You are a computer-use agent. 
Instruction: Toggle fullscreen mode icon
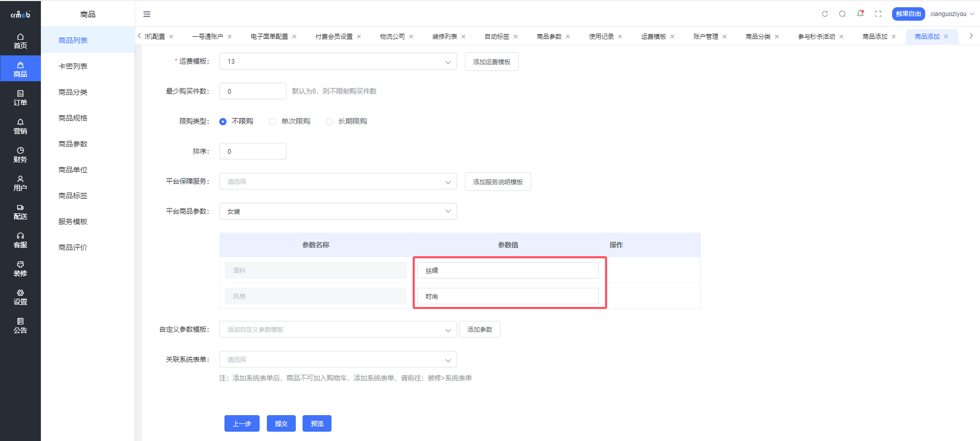click(878, 14)
